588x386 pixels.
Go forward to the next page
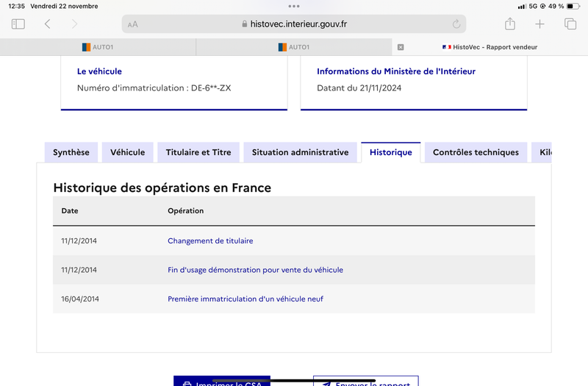(74, 24)
